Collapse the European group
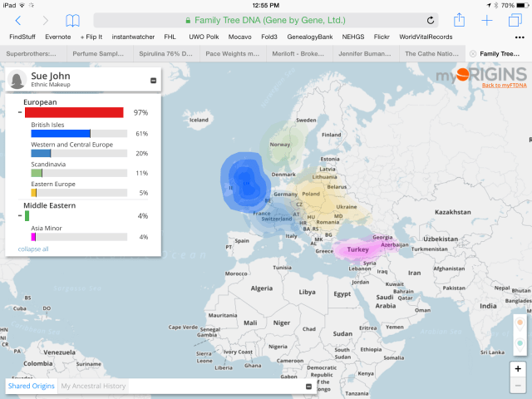Screen dimensions: 532x399 (x=20, y=112)
